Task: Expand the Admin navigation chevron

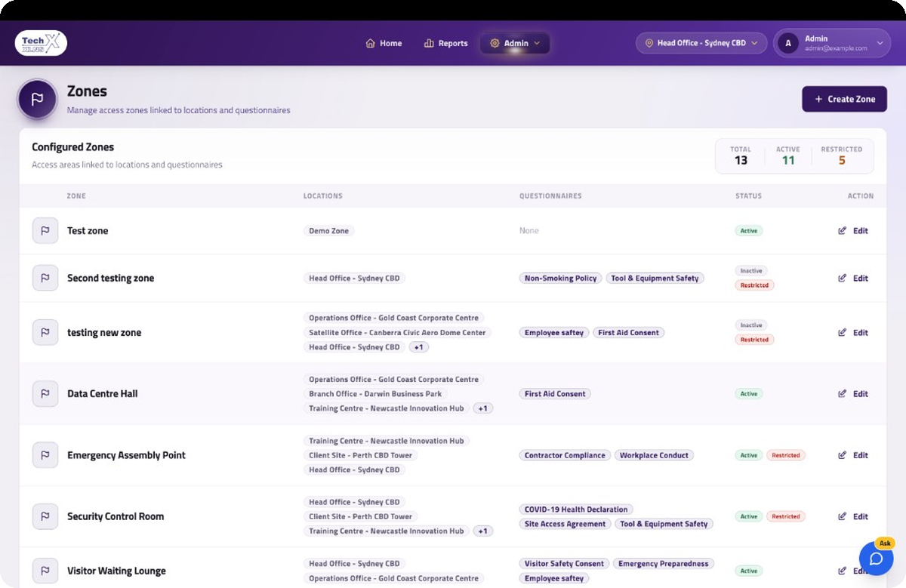Action: click(537, 44)
